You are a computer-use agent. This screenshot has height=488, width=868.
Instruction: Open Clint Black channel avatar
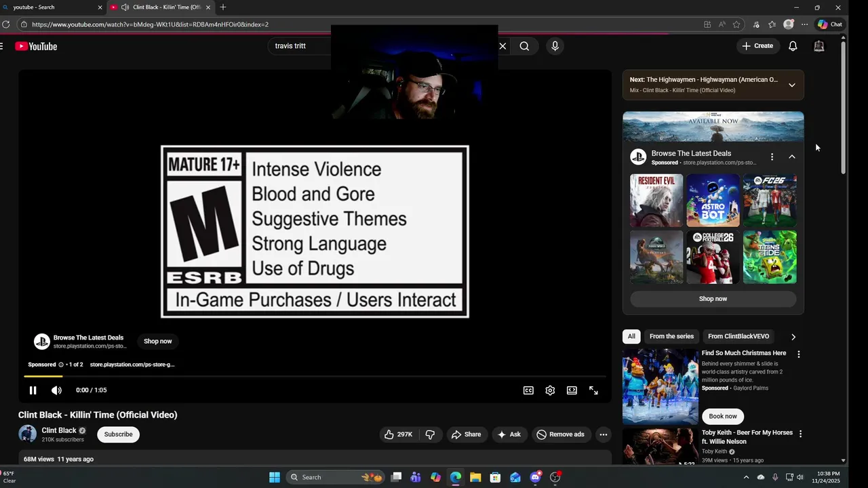(x=28, y=434)
